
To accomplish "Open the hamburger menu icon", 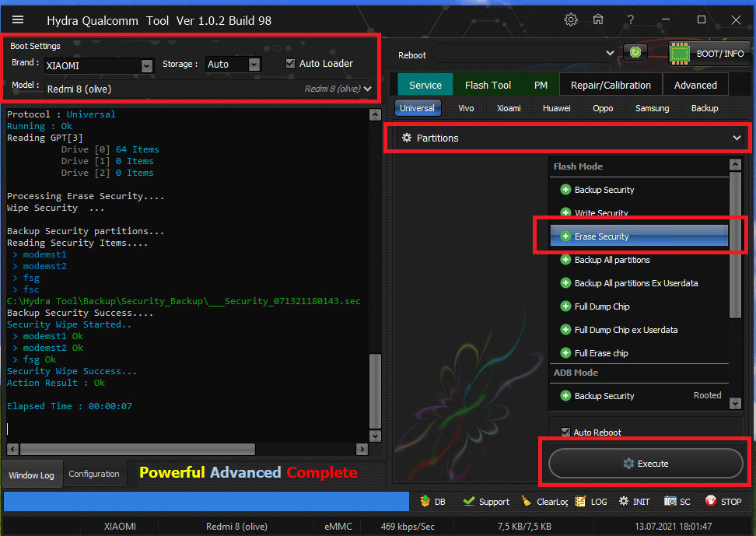I will pyautogui.click(x=18, y=19).
